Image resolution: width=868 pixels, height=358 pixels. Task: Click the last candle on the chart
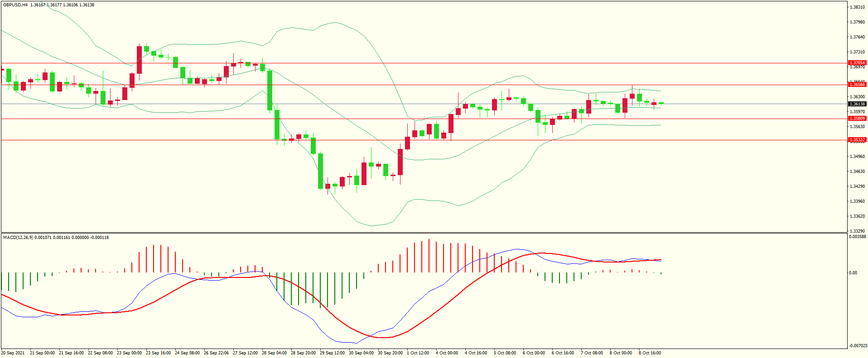[x=661, y=103]
